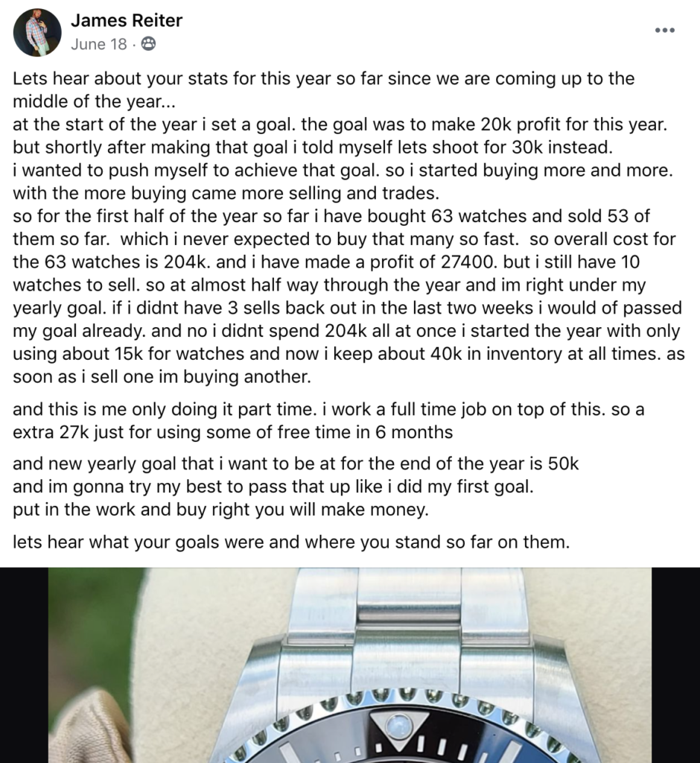Click the group privacy audience icon
The width and height of the screenshot is (700, 763).
[x=148, y=45]
